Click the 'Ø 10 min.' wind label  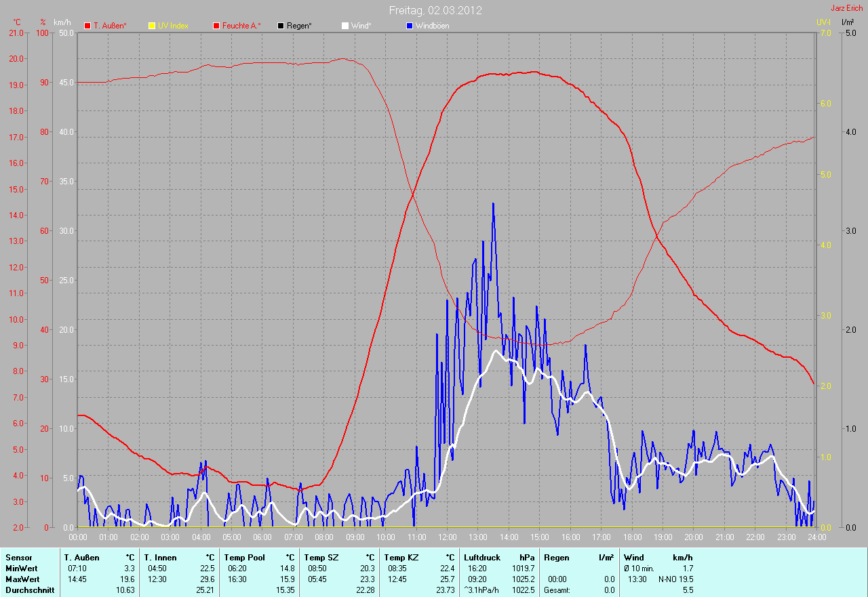pyautogui.click(x=639, y=569)
